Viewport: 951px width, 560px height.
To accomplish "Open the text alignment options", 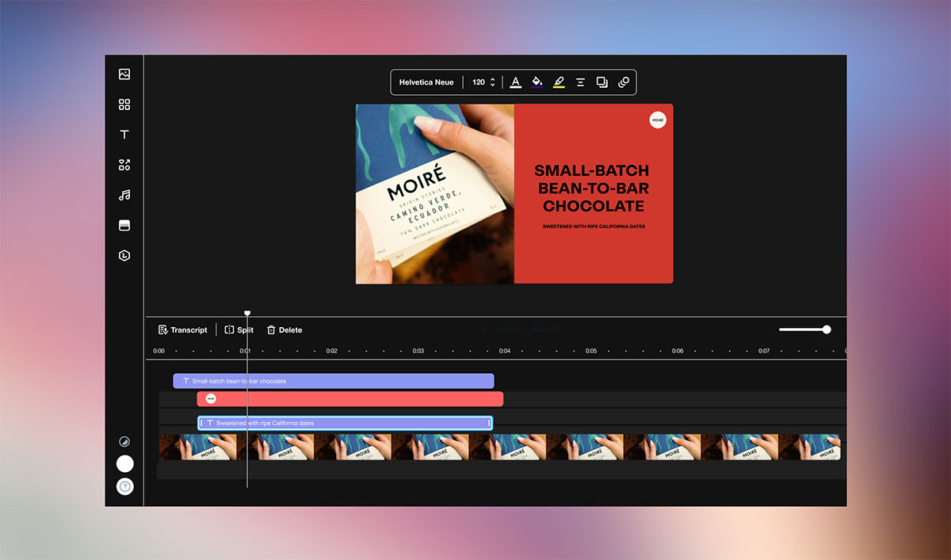I will (x=580, y=82).
